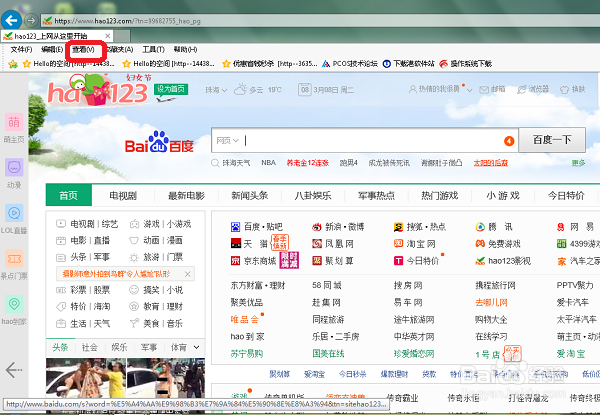Click 萌主页 sidebar icon
600x415 pixels.
click(14, 122)
